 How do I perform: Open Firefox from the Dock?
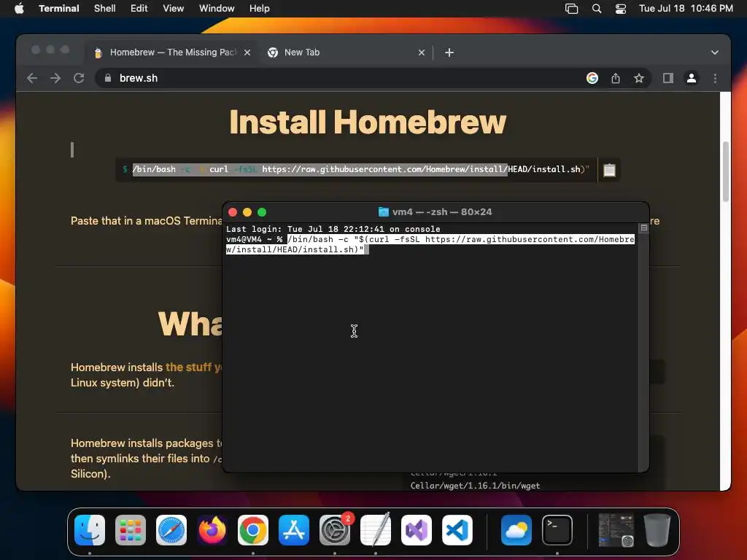coord(212,530)
